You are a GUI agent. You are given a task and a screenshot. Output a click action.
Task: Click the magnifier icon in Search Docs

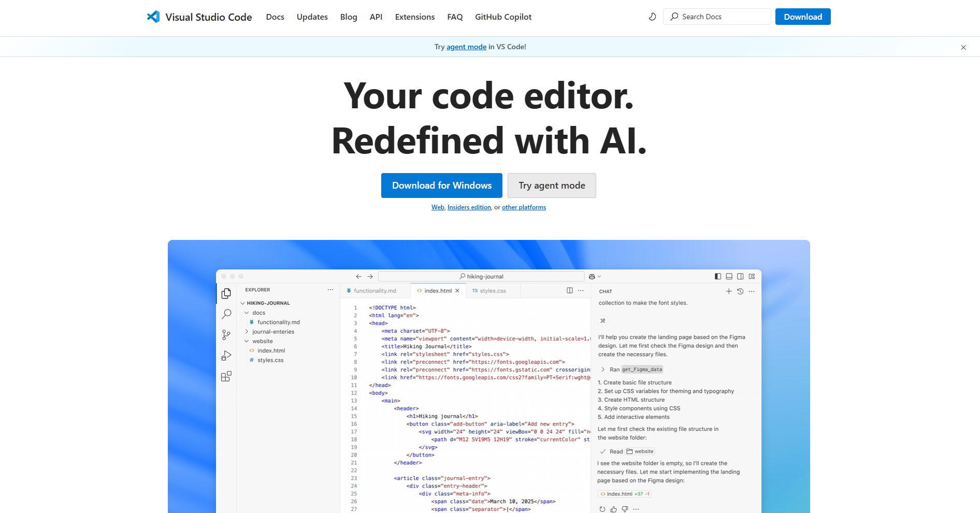pyautogui.click(x=674, y=17)
